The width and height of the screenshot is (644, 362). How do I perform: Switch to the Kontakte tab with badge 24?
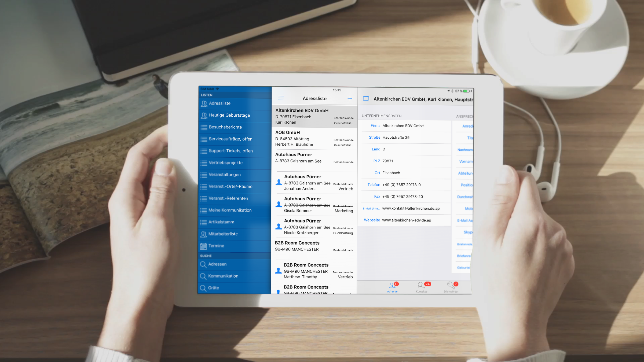(422, 287)
